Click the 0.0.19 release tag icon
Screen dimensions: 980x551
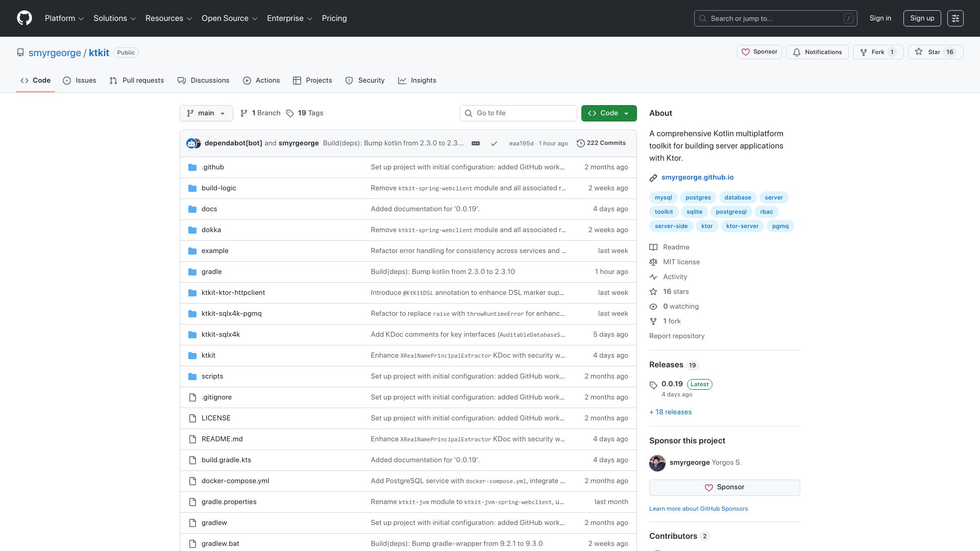point(653,385)
